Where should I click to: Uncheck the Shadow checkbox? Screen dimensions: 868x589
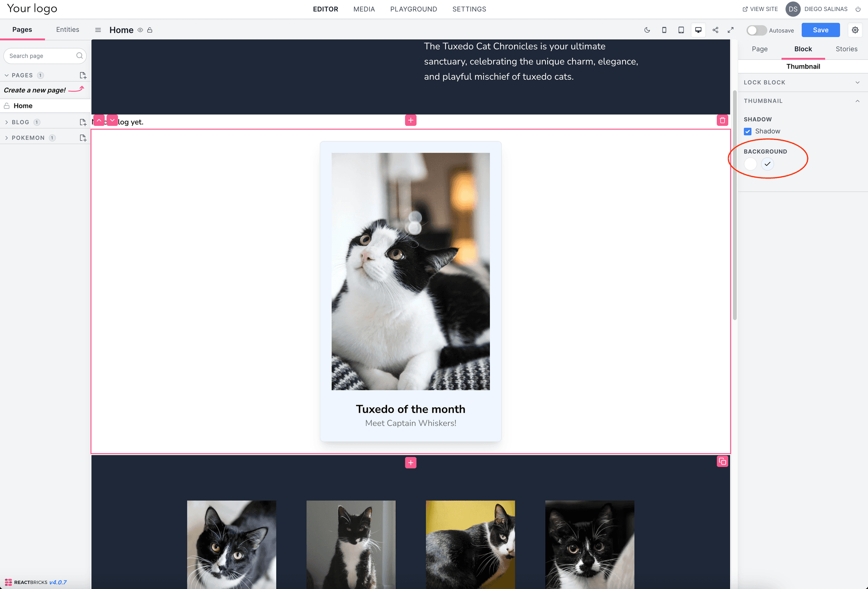(x=748, y=131)
